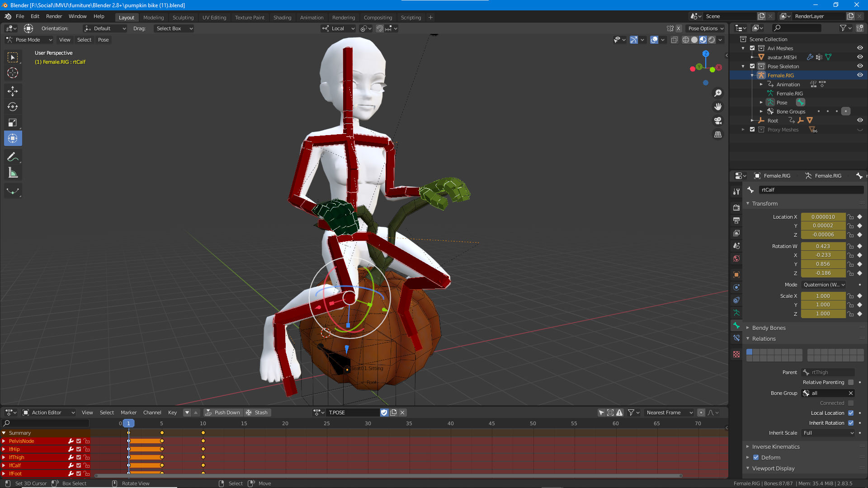
Task: Select the Measure tool
Action: click(13, 172)
